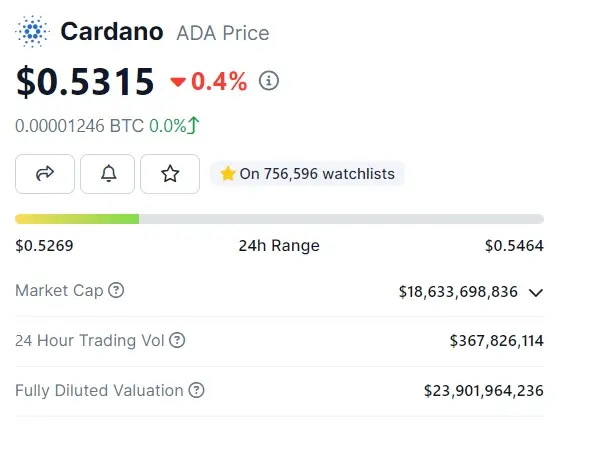
Task: Open 24 Hour Trading Vol help icon
Action: click(x=177, y=340)
